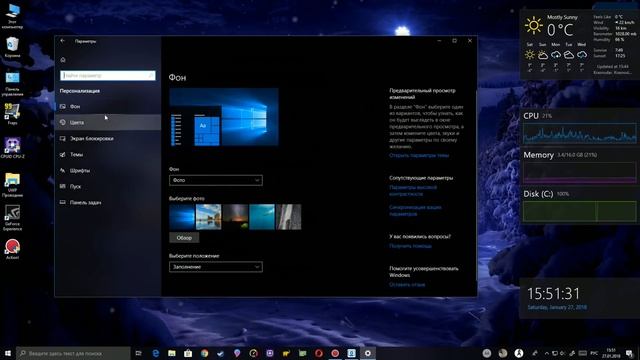Click the Обзор browse button

tap(184, 238)
